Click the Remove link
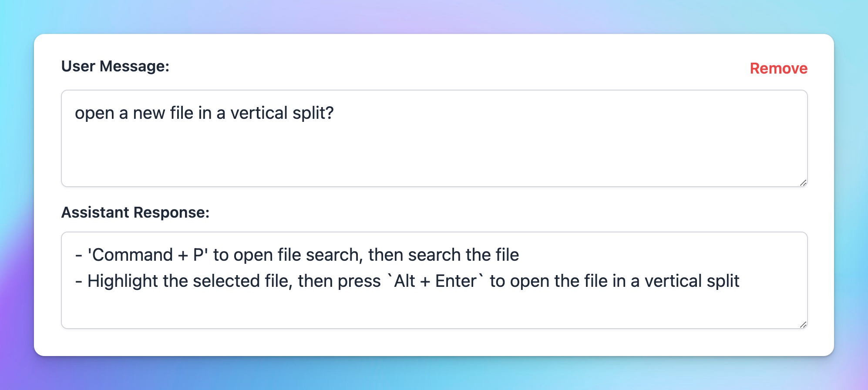868x390 pixels. pos(778,68)
